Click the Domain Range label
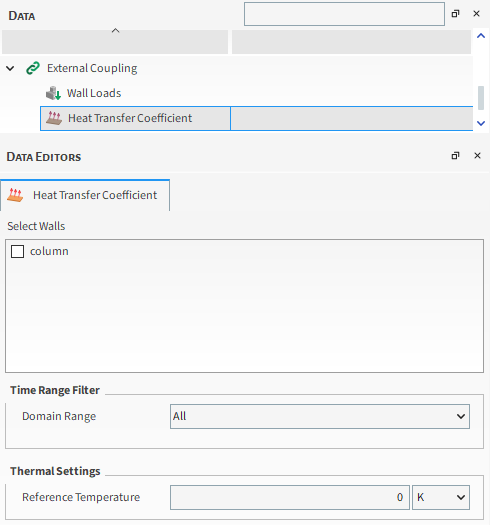The image size is (490, 525). point(59,416)
